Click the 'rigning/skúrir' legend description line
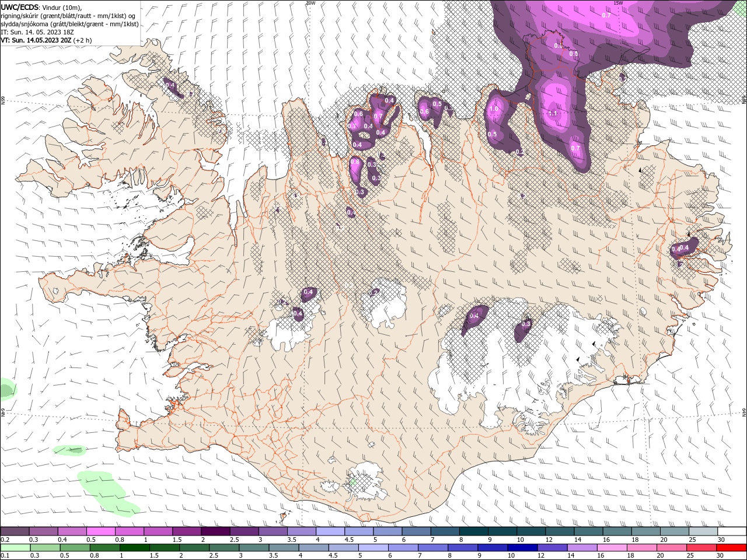Viewport: 747px width, 560px height. click(x=69, y=16)
